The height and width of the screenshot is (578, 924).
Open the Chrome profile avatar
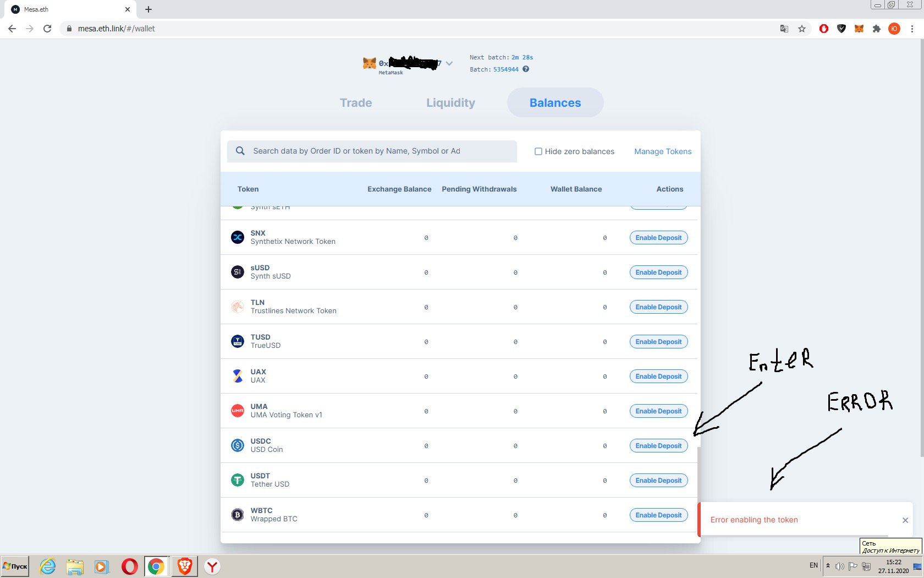click(894, 29)
